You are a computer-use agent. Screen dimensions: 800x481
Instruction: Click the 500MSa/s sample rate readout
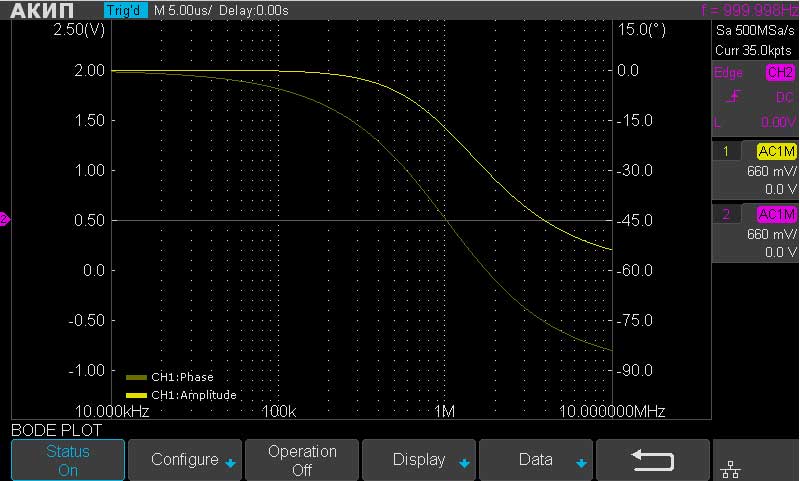click(755, 30)
